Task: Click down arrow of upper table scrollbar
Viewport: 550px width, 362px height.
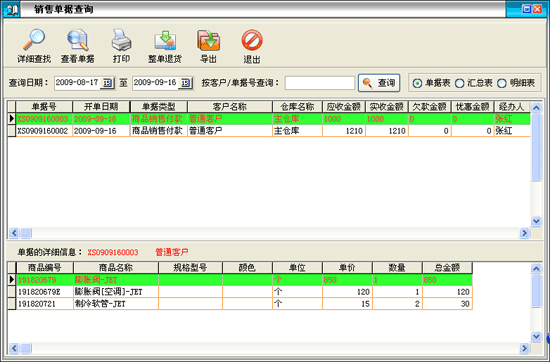Action: pos(536,221)
